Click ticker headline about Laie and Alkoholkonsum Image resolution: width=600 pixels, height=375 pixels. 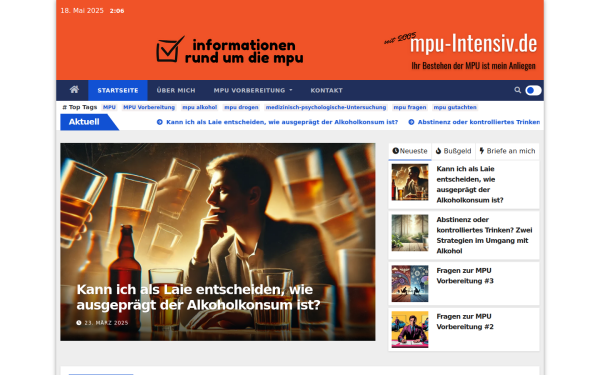tap(282, 122)
